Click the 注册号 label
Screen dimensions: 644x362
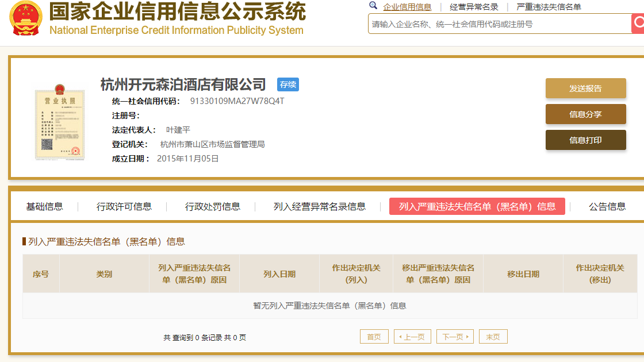126,115
